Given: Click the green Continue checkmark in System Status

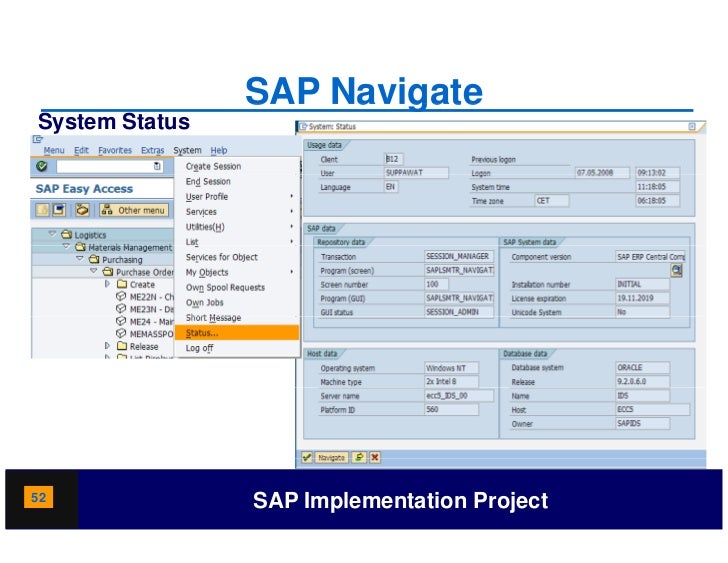Looking at the screenshot, I should click(x=307, y=458).
